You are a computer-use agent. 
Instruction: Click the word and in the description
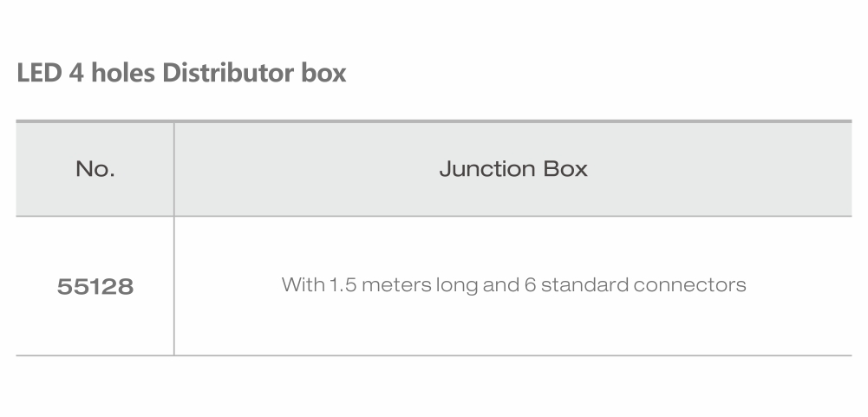pos(501,284)
